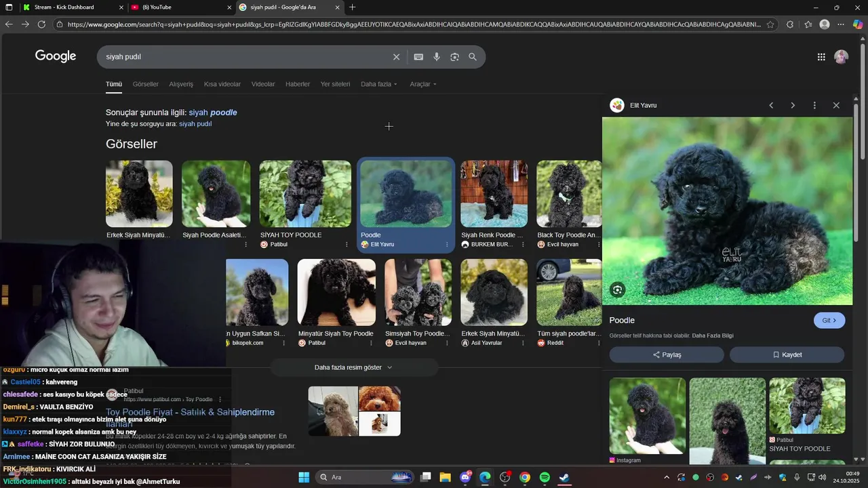Open Edge settings and more menu

[x=841, y=24]
